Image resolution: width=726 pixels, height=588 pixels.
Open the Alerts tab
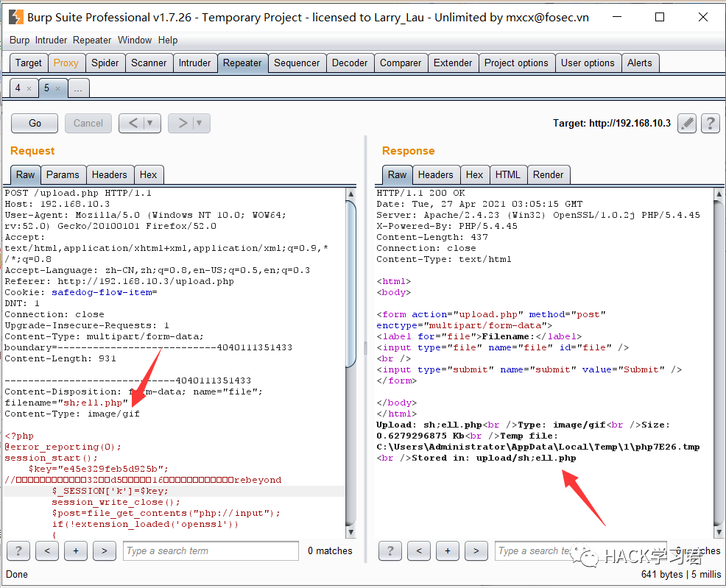tap(639, 63)
